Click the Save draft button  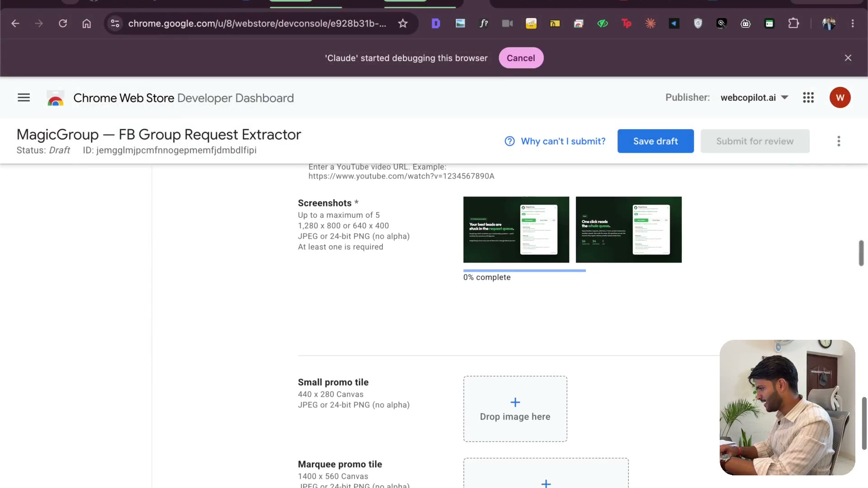coord(656,141)
